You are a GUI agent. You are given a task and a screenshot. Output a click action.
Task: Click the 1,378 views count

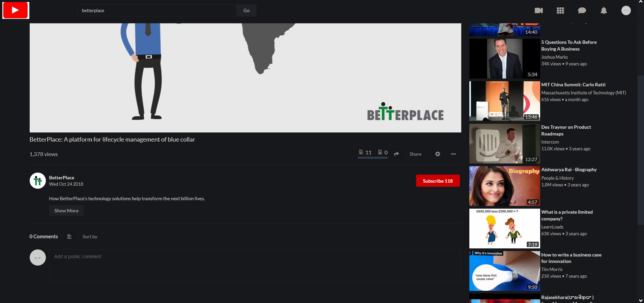click(43, 154)
